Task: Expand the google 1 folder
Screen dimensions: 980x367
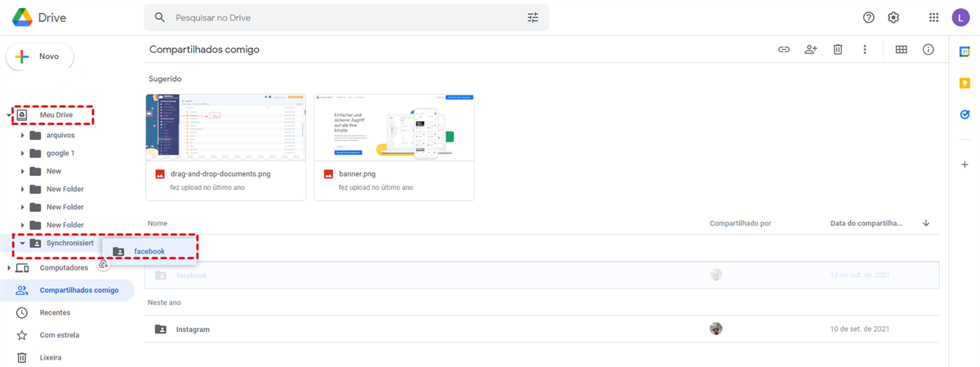Action: 23,153
